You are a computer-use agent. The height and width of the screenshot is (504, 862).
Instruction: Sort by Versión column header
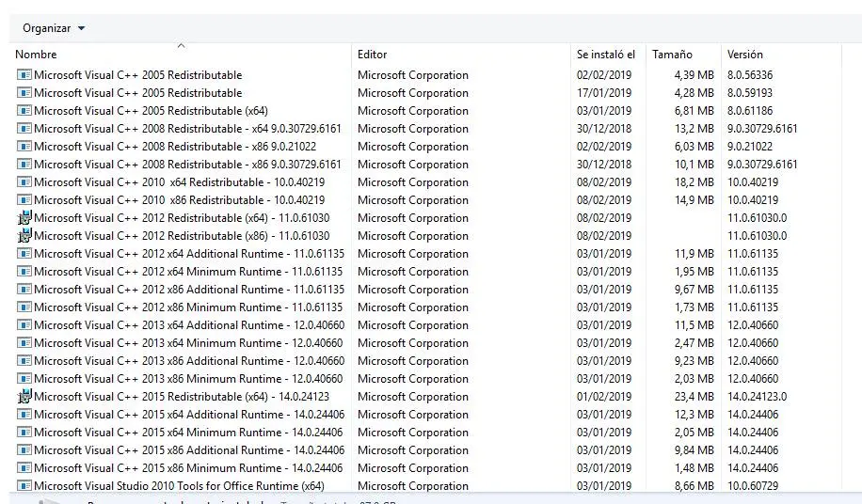tap(744, 55)
